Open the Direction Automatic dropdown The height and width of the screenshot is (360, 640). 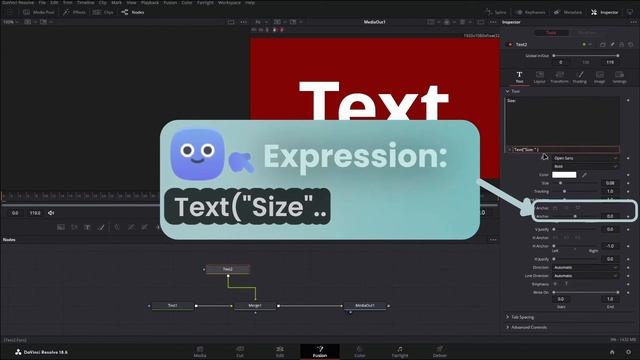[585, 267]
